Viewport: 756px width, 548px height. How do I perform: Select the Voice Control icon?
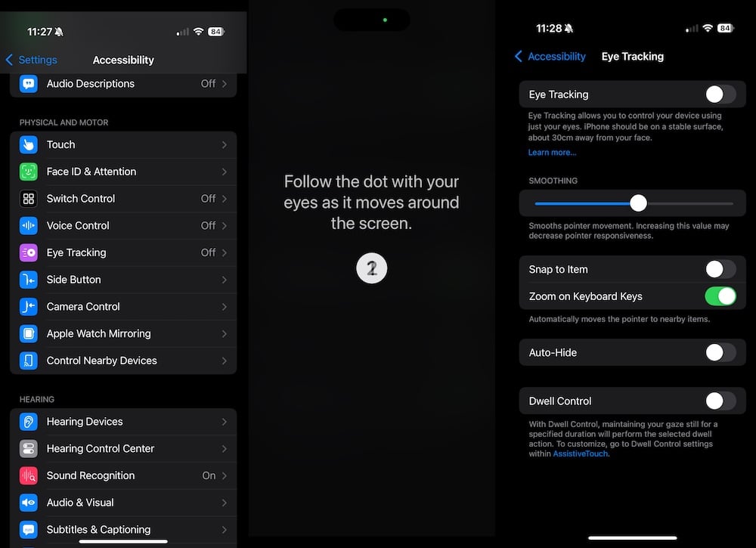(x=28, y=225)
